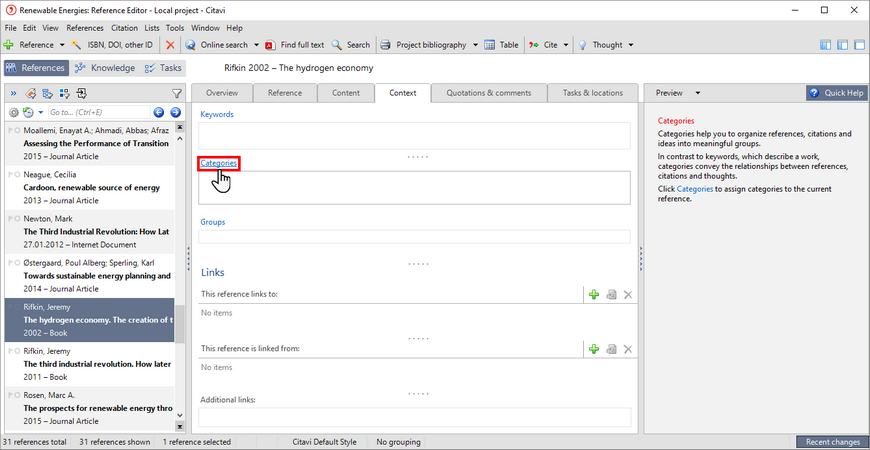Click the Find full text PDF icon
870x450 pixels.
tap(270, 45)
